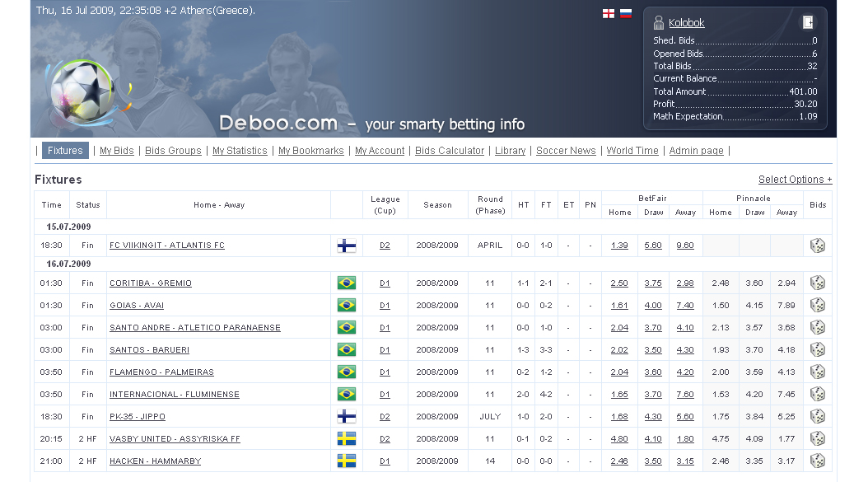Click the bids dice icon for Santos - Barueri
Screen dimensions: 868x482
(x=818, y=349)
